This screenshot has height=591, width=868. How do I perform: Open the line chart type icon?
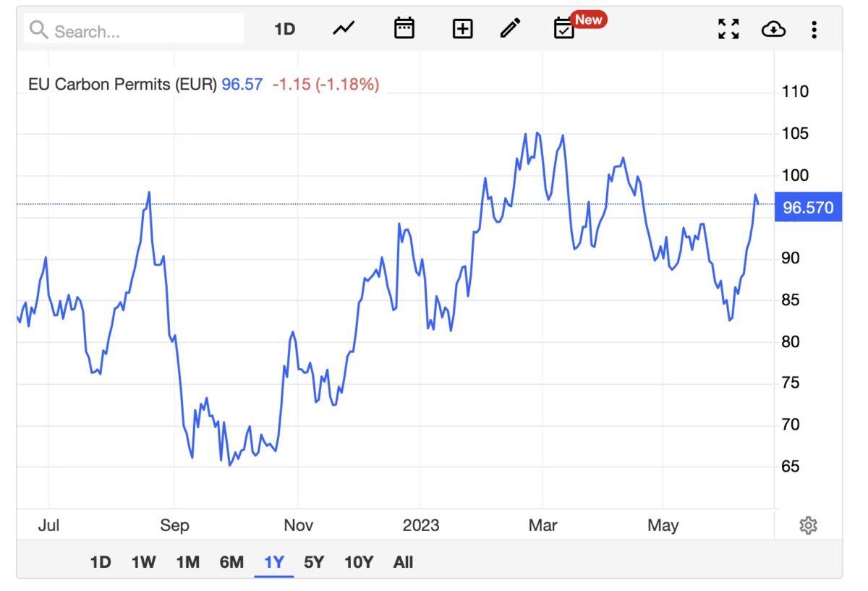[344, 28]
